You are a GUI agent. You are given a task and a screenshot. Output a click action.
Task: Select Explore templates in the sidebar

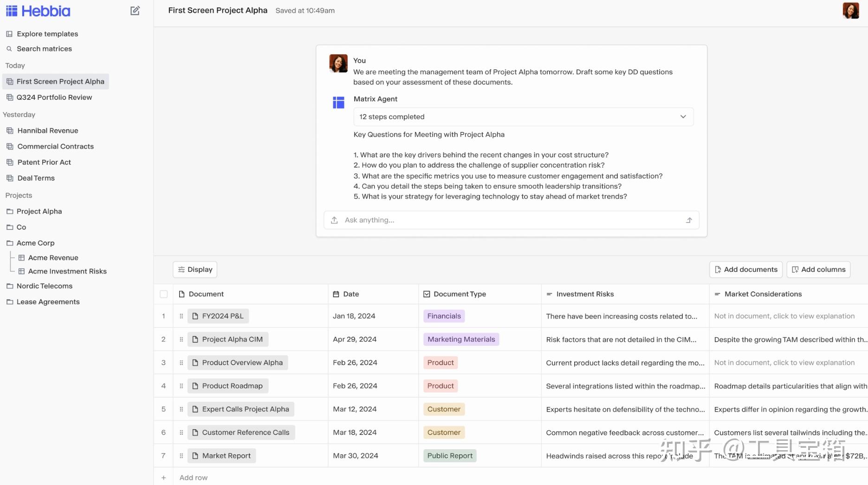tap(47, 34)
